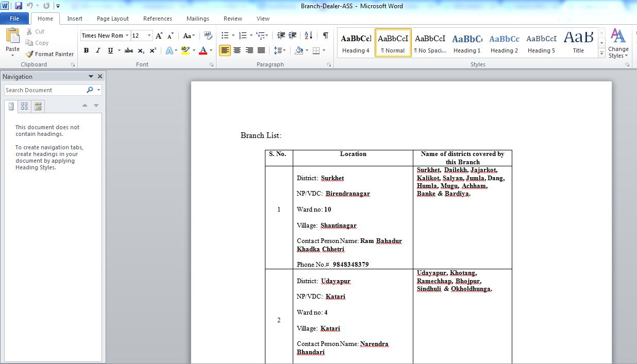637x364 pixels.
Task: Click the Shrink Font icon
Action: coord(171,36)
